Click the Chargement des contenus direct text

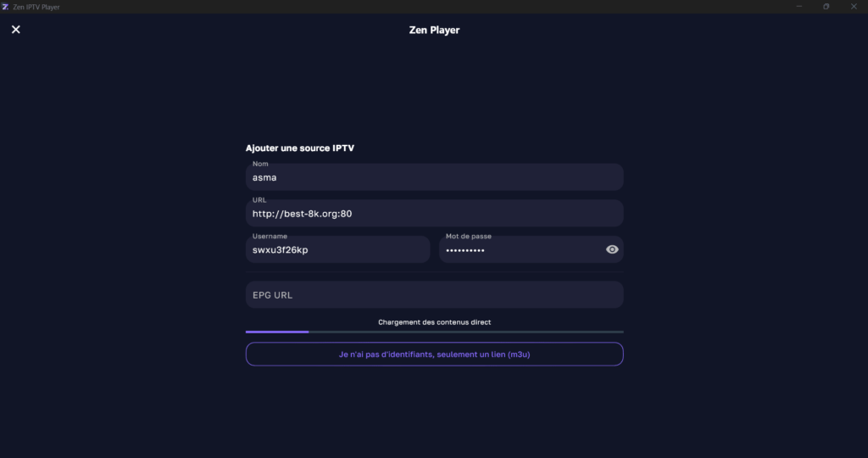(x=434, y=322)
